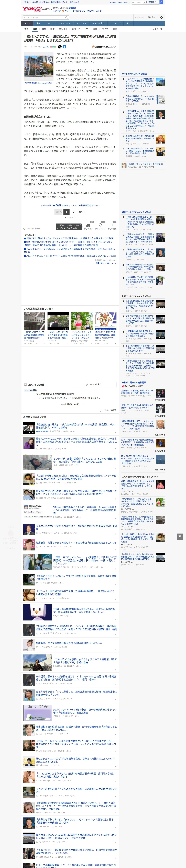Share the article on Facebook

point(64,47)
